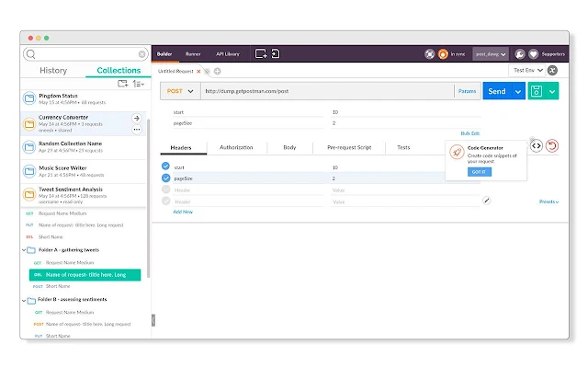Image resolution: width=588 pixels, height=368 pixels.
Task: Uncheck the pageSize header checkbox
Action: click(165, 178)
